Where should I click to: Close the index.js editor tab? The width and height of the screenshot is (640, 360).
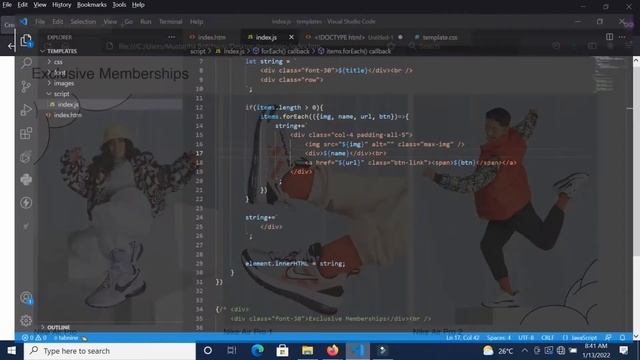pos(291,37)
